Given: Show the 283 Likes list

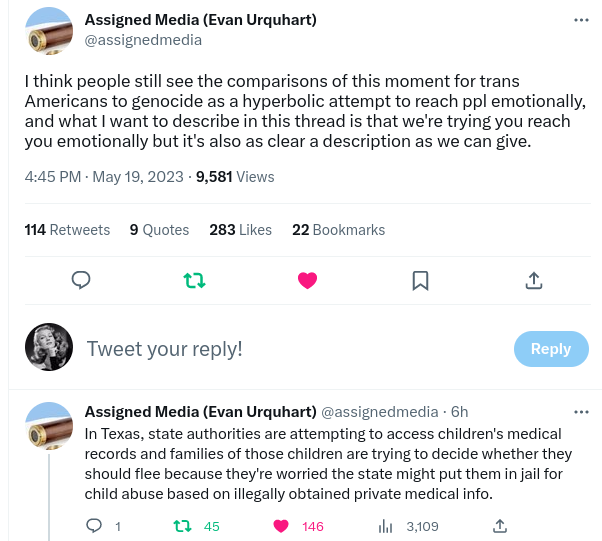Looking at the screenshot, I should [240, 230].
